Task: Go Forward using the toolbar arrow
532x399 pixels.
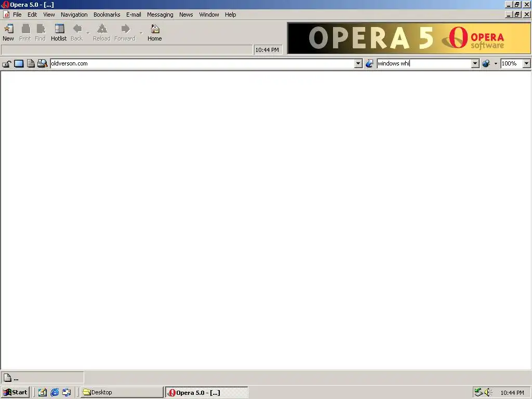Action: coord(125,33)
